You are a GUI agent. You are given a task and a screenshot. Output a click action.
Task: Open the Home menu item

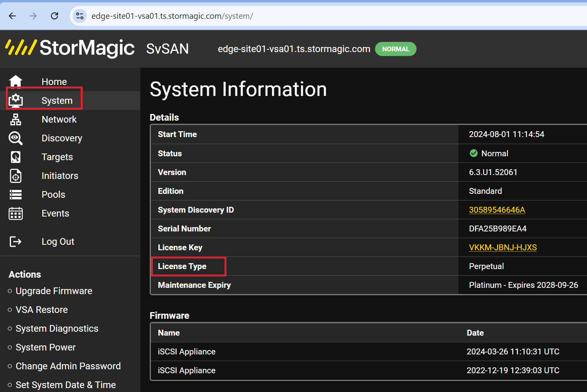(54, 82)
